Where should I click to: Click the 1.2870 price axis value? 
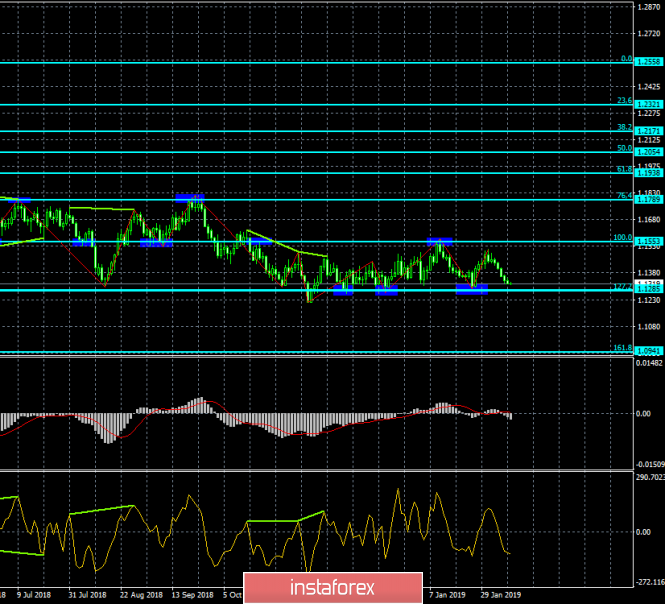(649, 7)
